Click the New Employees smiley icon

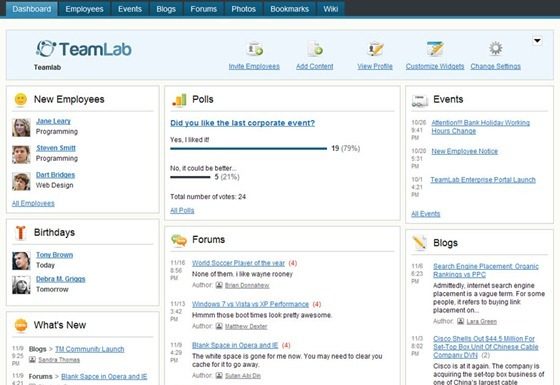click(21, 100)
